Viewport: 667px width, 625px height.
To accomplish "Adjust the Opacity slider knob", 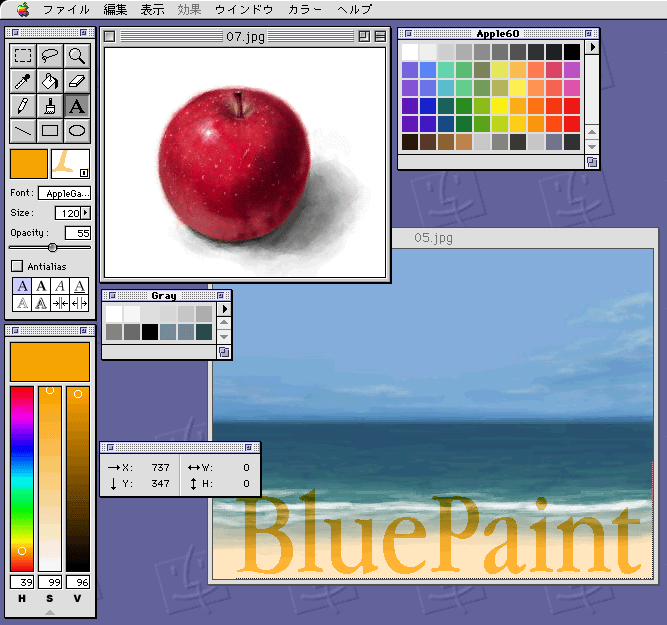I will pos(52,247).
